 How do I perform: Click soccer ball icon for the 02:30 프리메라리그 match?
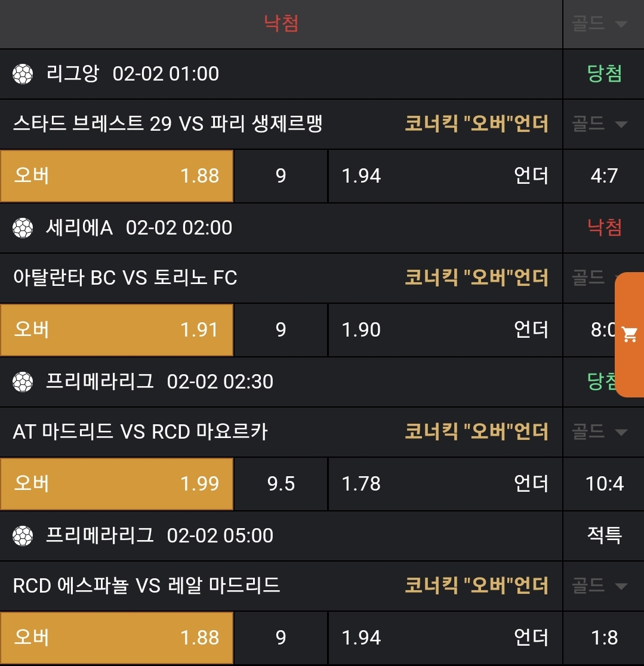tap(23, 382)
